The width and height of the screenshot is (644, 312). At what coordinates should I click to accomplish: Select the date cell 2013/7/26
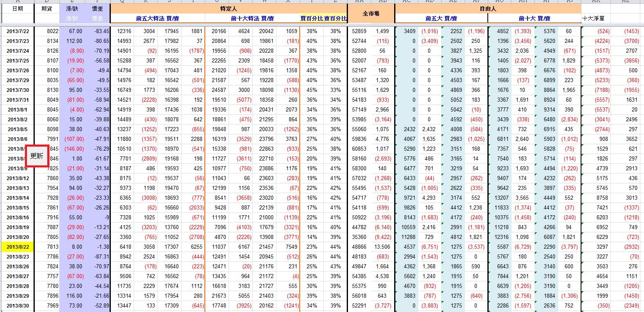[x=18, y=70]
